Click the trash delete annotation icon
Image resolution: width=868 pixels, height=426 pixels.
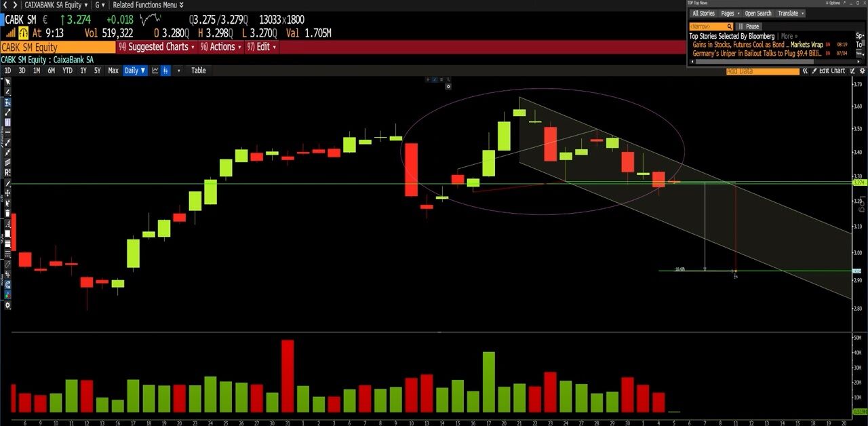[7, 214]
